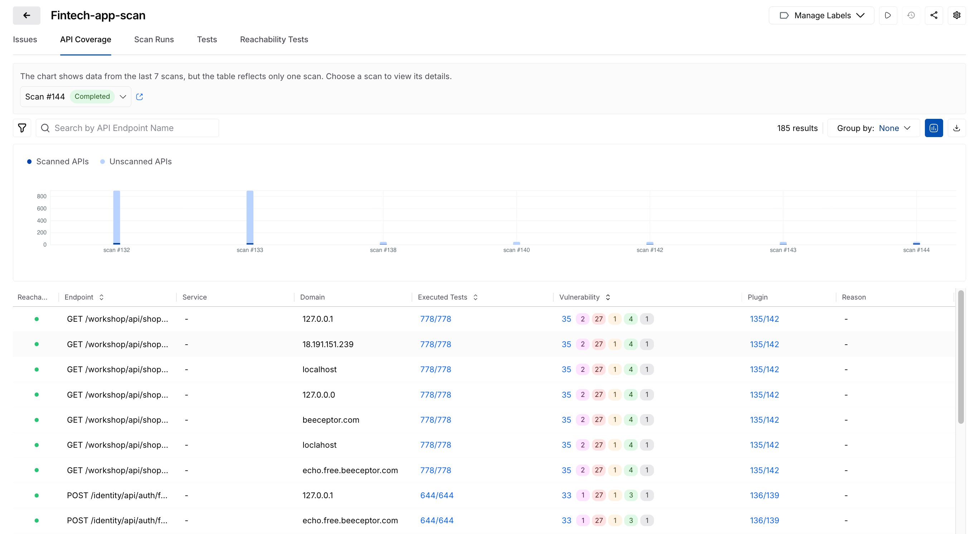Click the scan #132 bar in chart
Viewport: 980px width, 534px height.
(117, 217)
